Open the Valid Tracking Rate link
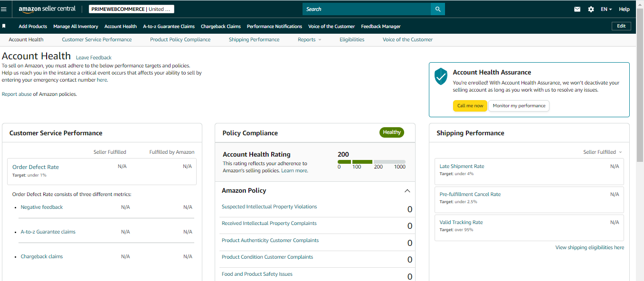This screenshot has width=644, height=281. (x=461, y=222)
